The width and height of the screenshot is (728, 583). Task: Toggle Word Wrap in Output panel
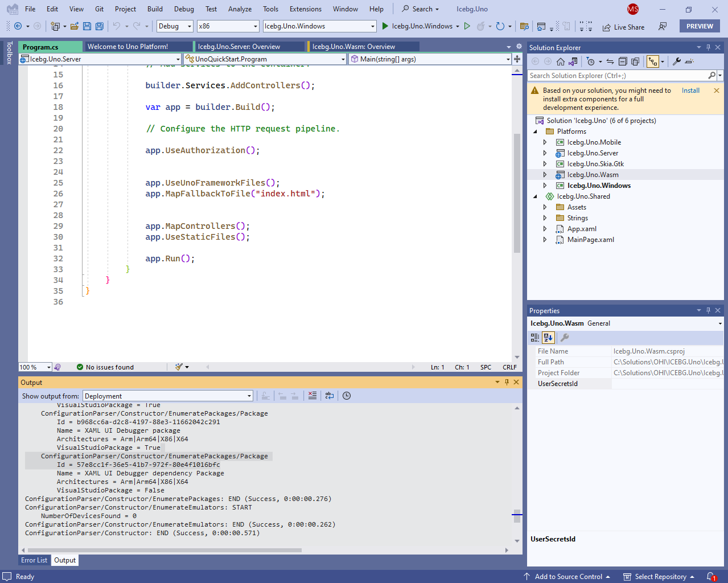pos(330,396)
